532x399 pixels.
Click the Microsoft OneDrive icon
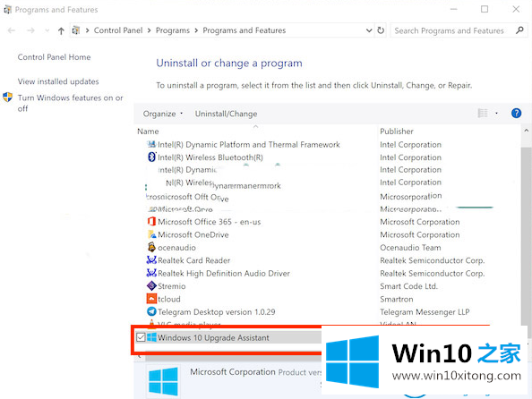[151, 234]
